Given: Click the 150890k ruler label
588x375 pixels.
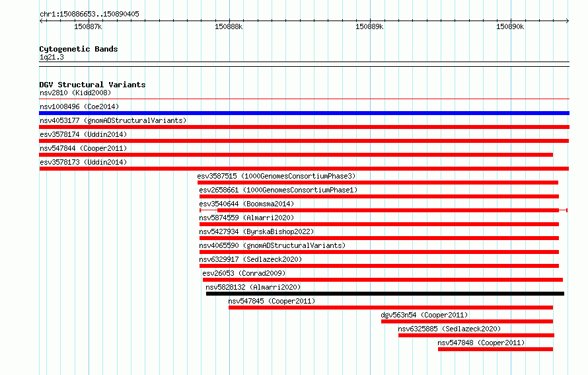Looking at the screenshot, I should 510,26.
